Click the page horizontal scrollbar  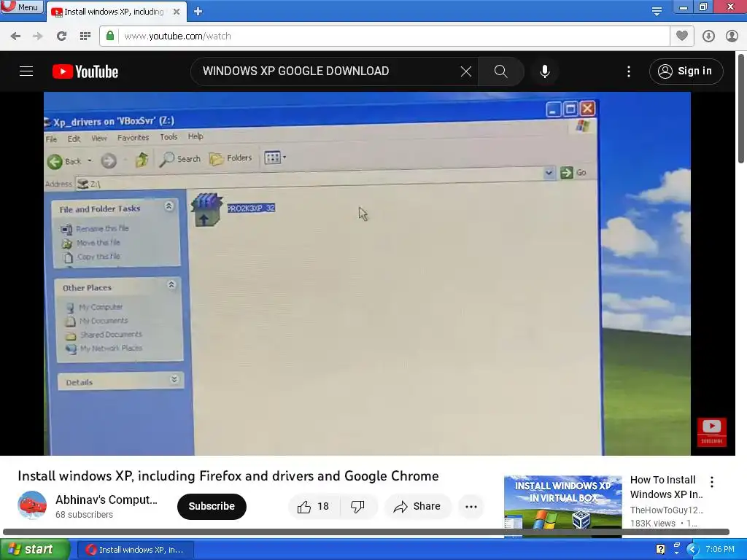pyautogui.click(x=366, y=532)
